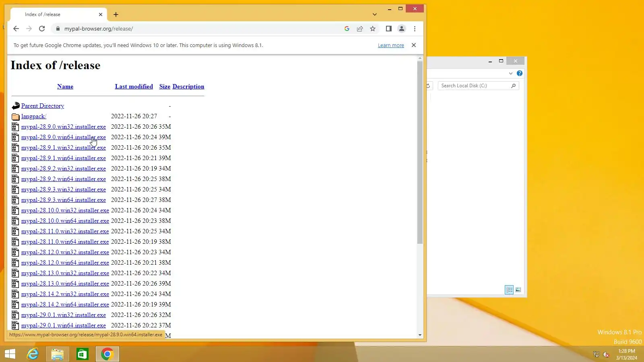Open File Explorer help icon

click(x=520, y=73)
